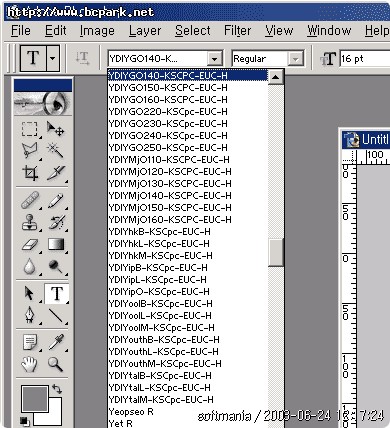390x428 pixels.
Task: Choose font YDIYhkM-KSCpc-EUC-H
Action: (x=187, y=256)
